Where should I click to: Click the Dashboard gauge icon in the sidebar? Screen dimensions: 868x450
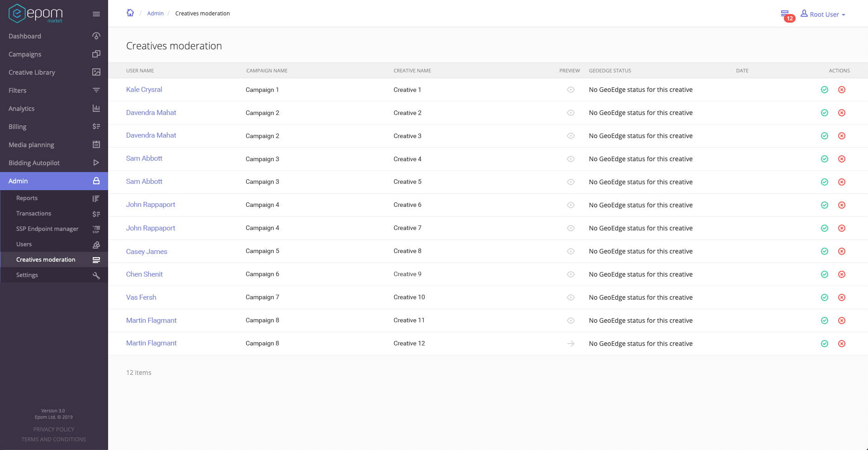click(96, 36)
